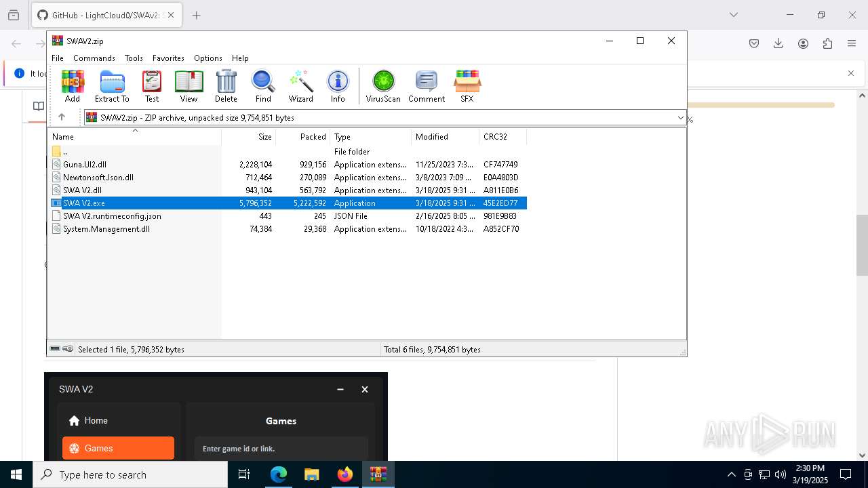Click the Add toolbar icon in WinRAR

[x=73, y=86]
